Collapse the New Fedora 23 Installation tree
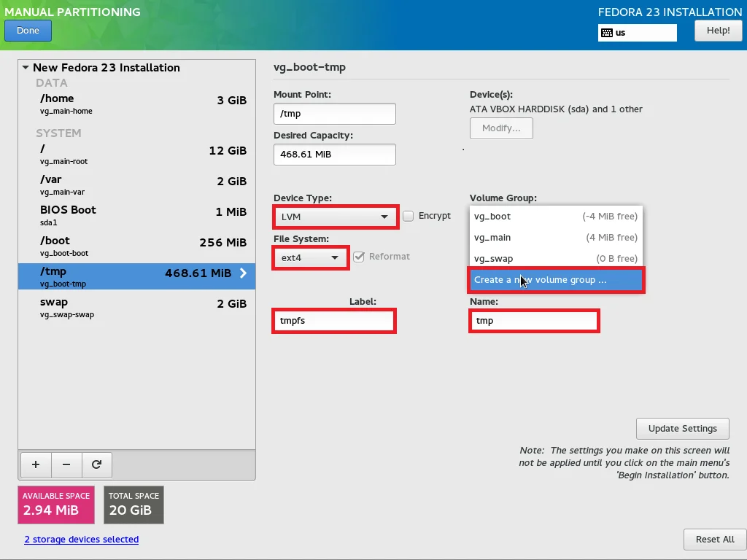This screenshot has width=747, height=560. point(26,68)
